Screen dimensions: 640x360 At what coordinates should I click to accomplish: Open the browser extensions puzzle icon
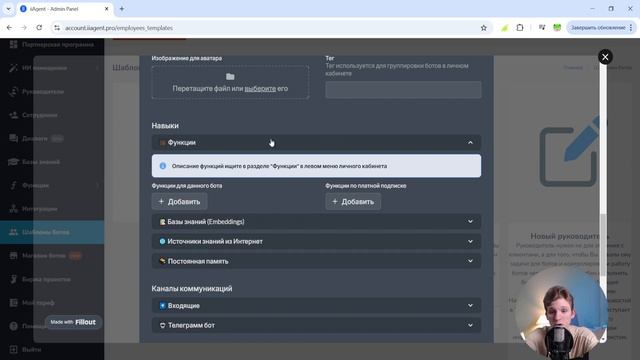[520, 28]
